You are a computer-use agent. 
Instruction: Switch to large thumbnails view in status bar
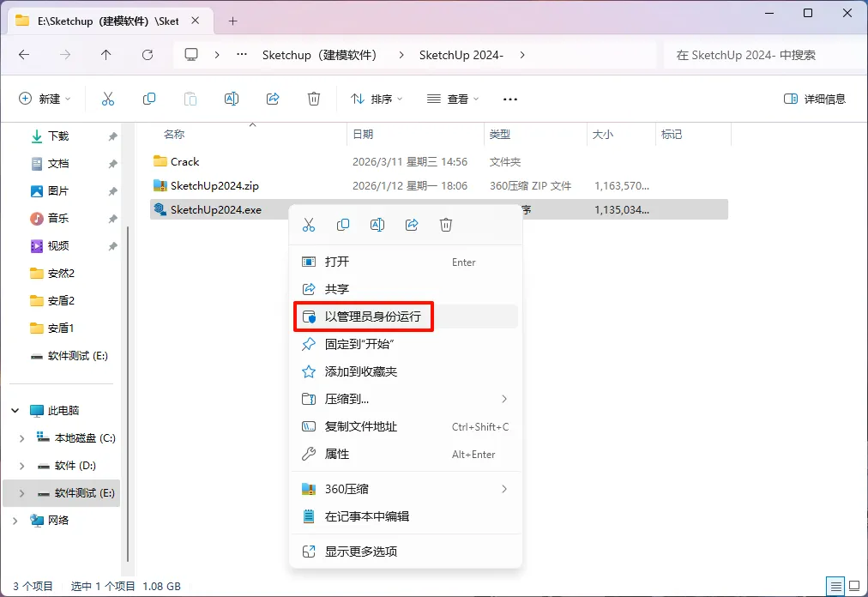(x=854, y=586)
